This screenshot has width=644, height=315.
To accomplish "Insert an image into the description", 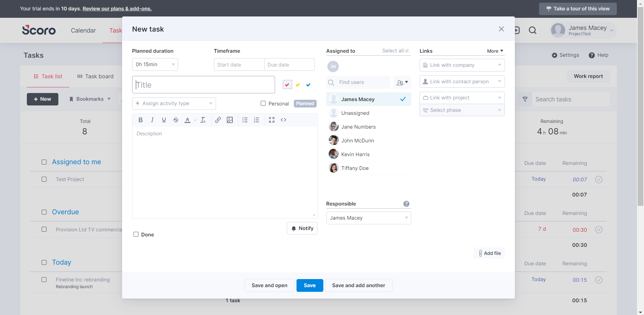I will [x=230, y=120].
